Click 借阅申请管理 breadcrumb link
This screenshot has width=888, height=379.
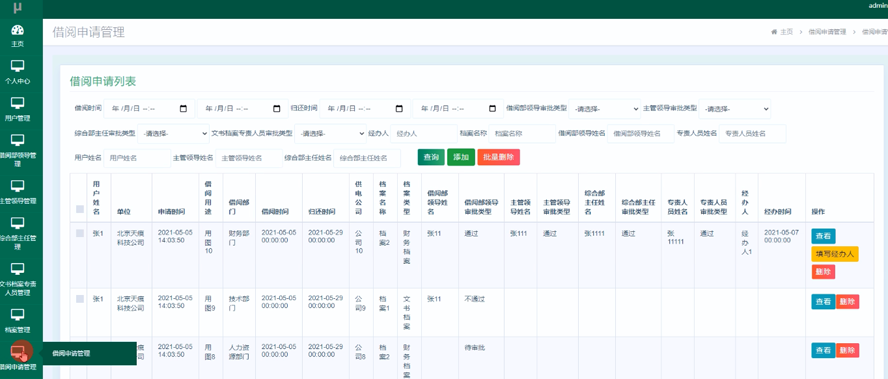tap(827, 32)
